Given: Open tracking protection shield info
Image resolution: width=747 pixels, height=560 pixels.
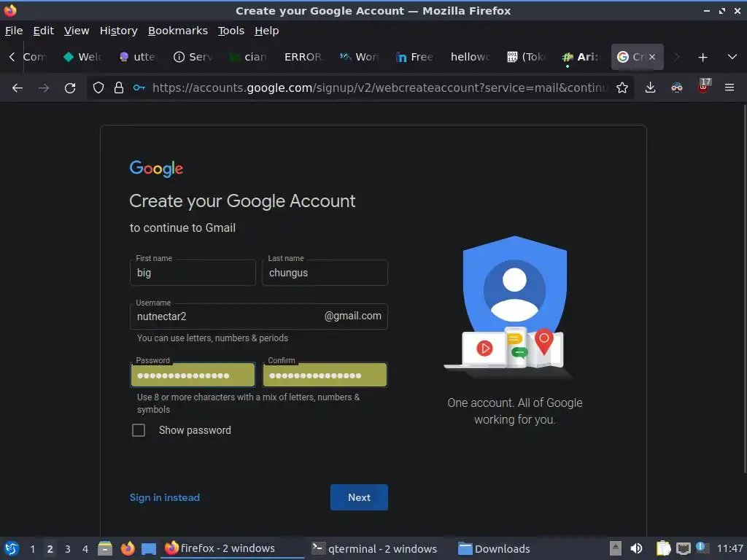Looking at the screenshot, I should point(98,87).
